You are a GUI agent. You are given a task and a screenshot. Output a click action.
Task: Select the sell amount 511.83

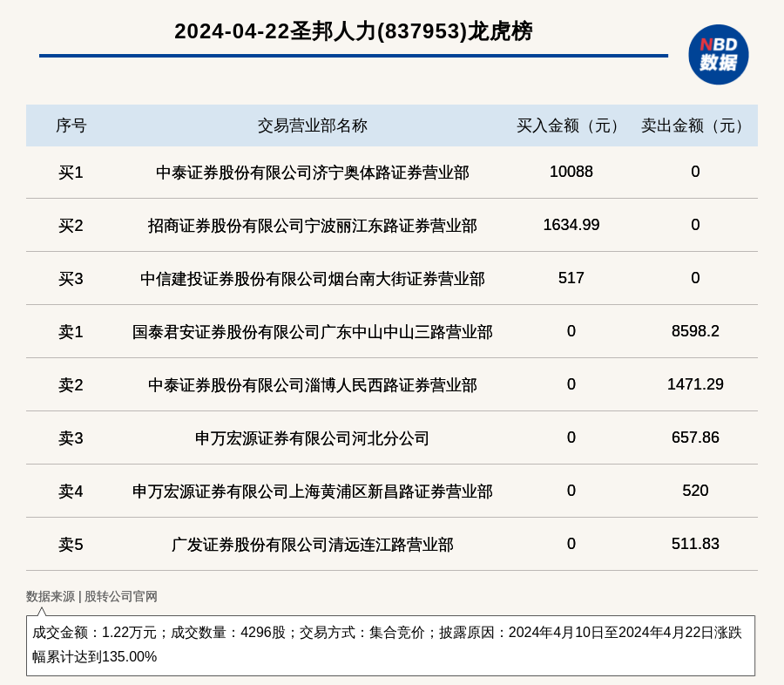point(695,544)
